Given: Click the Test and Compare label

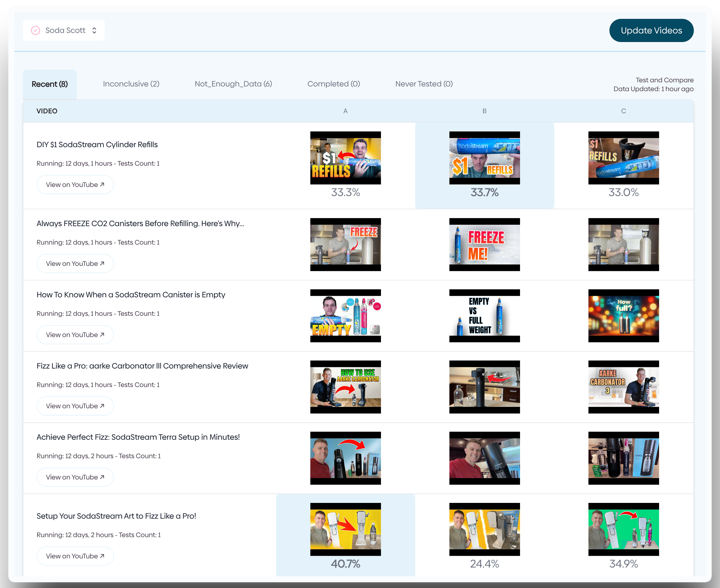Looking at the screenshot, I should [x=665, y=80].
